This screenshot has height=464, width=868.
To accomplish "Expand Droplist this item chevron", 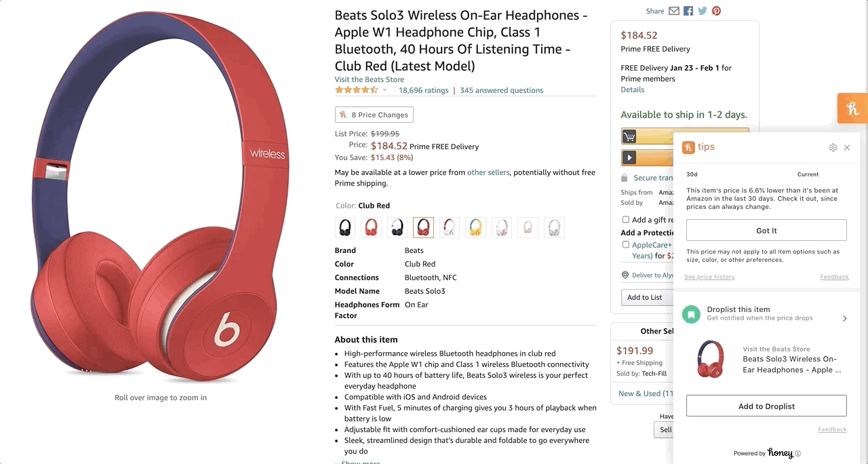I will coord(844,318).
